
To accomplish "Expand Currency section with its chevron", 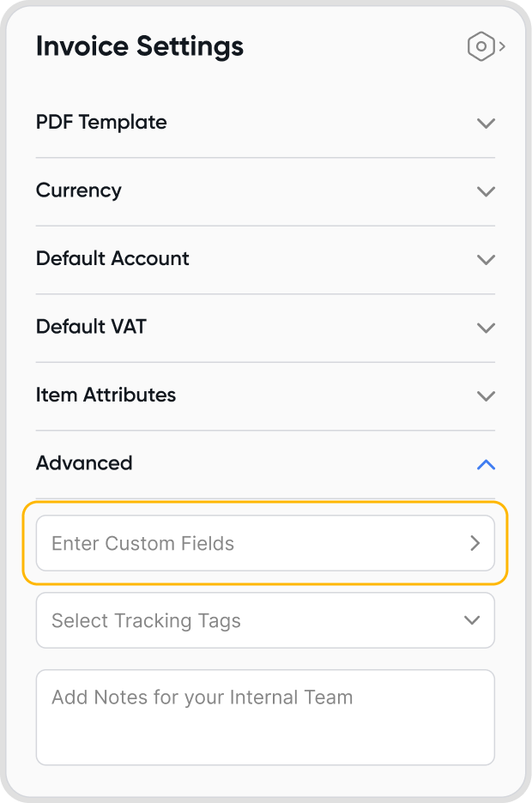I will [486, 191].
